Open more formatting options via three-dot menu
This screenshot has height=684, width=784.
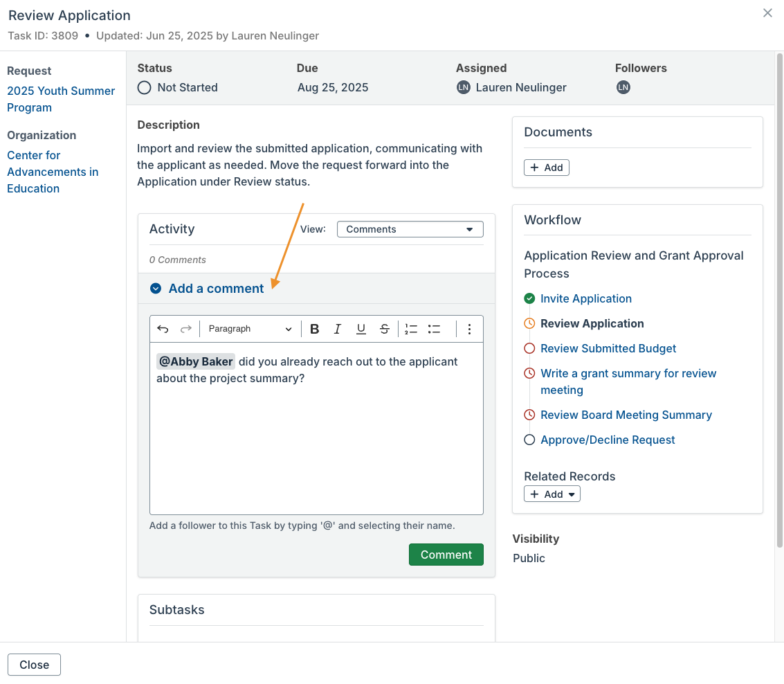[x=469, y=329]
